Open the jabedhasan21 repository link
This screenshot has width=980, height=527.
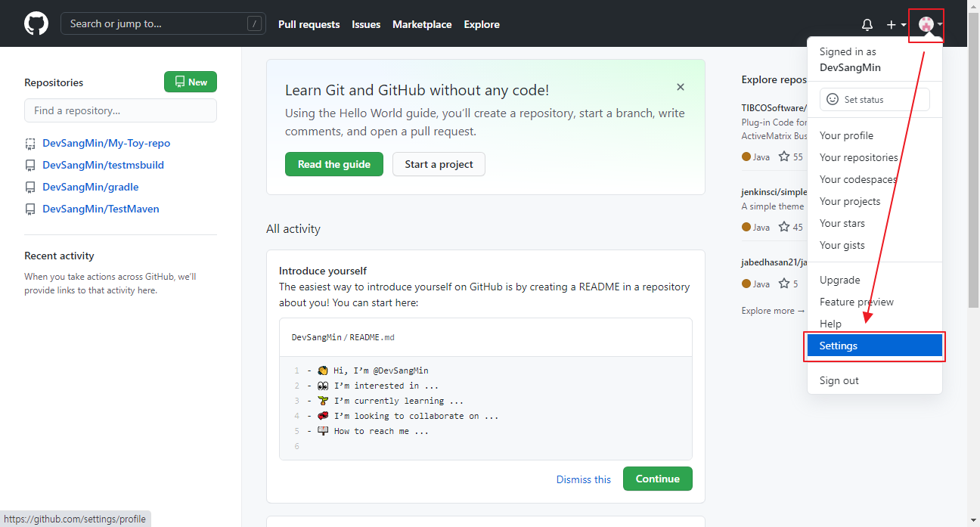coord(774,262)
